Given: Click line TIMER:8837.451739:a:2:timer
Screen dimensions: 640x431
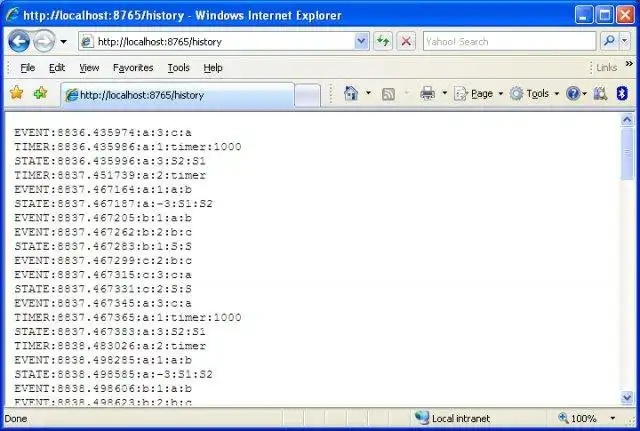Looking at the screenshot, I should click(x=110, y=176).
